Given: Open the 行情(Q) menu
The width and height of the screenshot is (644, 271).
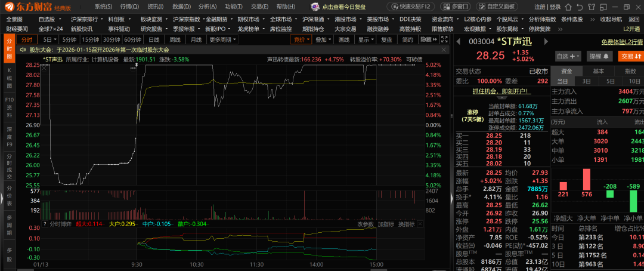Looking at the screenshot, I should click(129, 7).
